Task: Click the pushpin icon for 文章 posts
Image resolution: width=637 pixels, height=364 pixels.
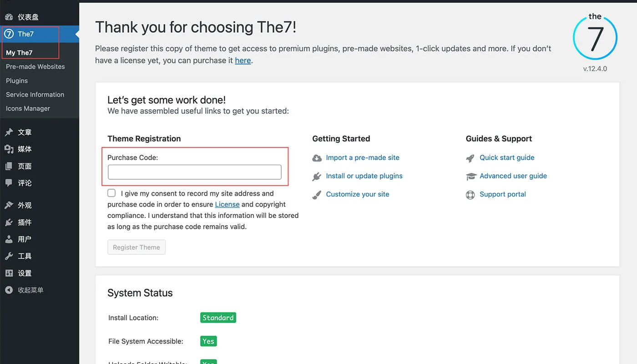Action: coord(9,132)
